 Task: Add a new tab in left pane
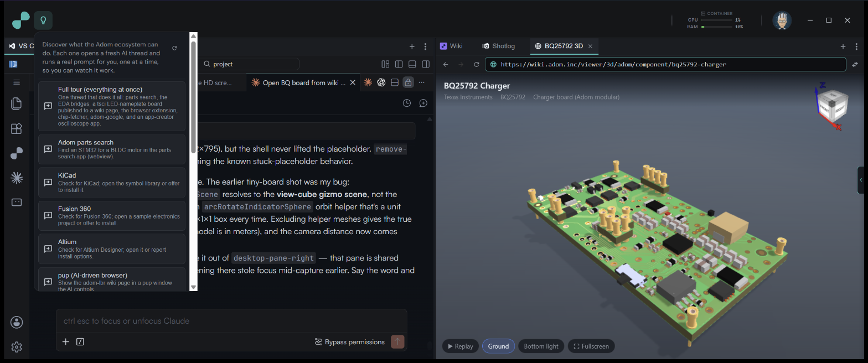click(x=412, y=46)
